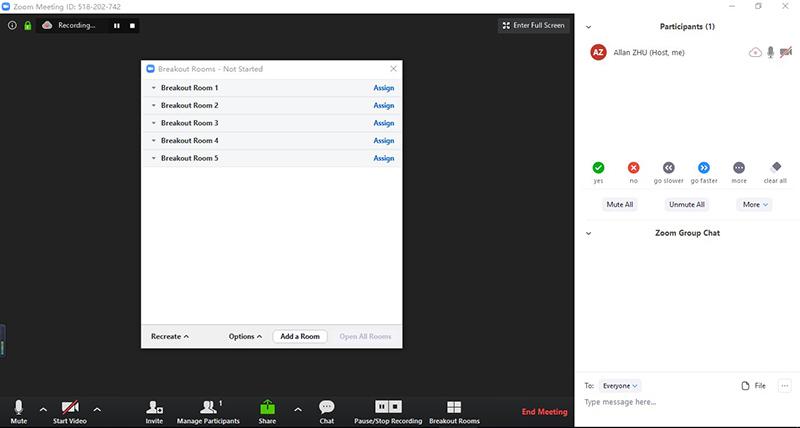Click the more reactions icon

click(739, 167)
